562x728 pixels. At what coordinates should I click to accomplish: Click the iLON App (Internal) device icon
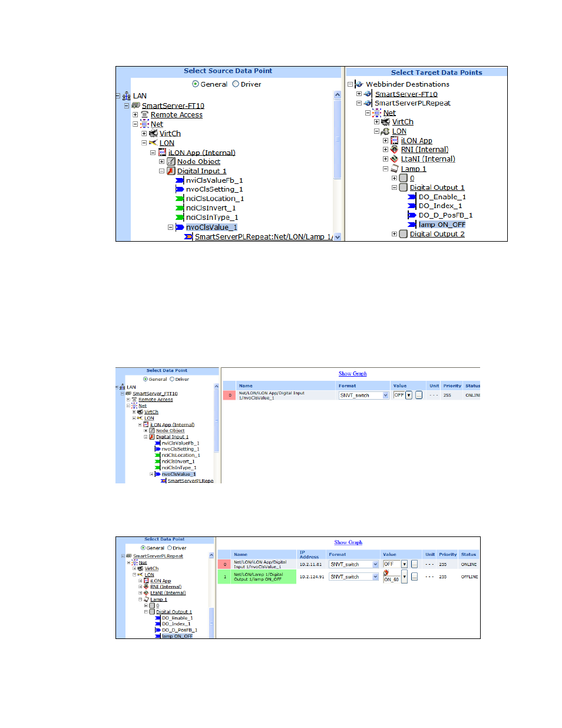(162, 152)
